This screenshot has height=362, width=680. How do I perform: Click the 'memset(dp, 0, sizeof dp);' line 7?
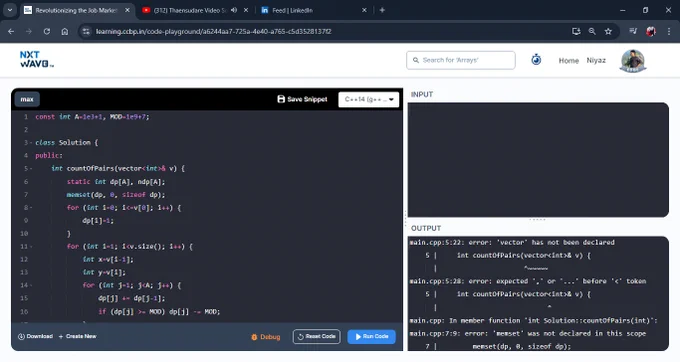(x=116, y=195)
